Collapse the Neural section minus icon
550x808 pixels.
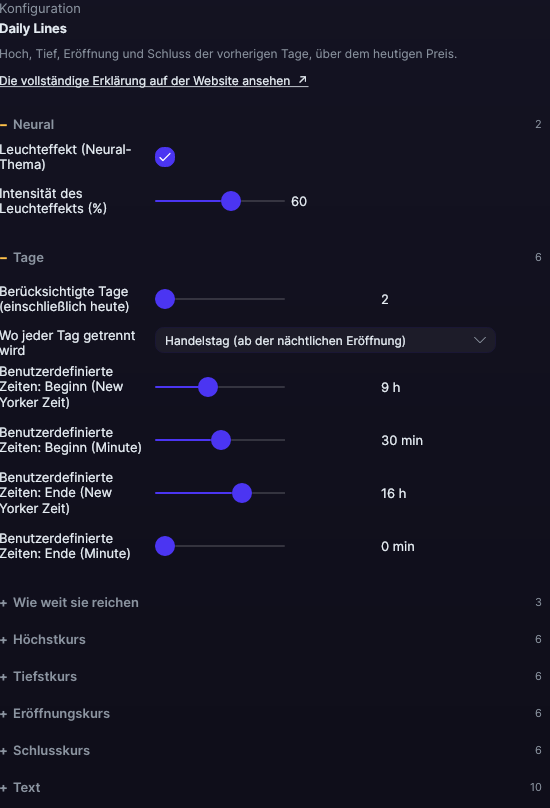(x=4, y=125)
